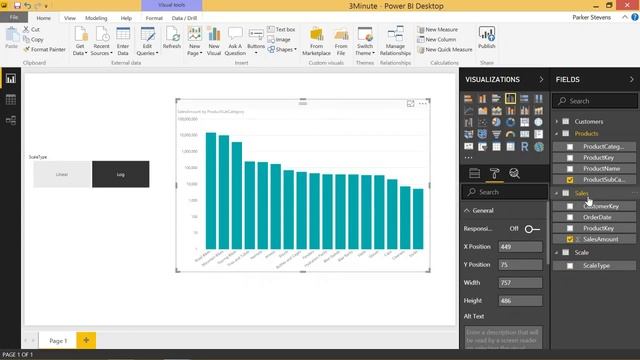Image resolution: width=640 pixels, height=360 pixels.
Task: Select the line chart visualization
Action: point(469,111)
